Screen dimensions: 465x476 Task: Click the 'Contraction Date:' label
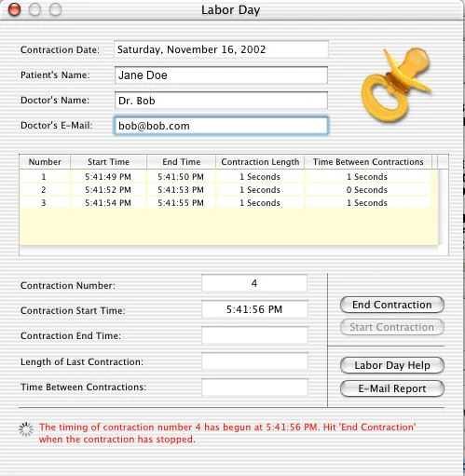point(60,49)
